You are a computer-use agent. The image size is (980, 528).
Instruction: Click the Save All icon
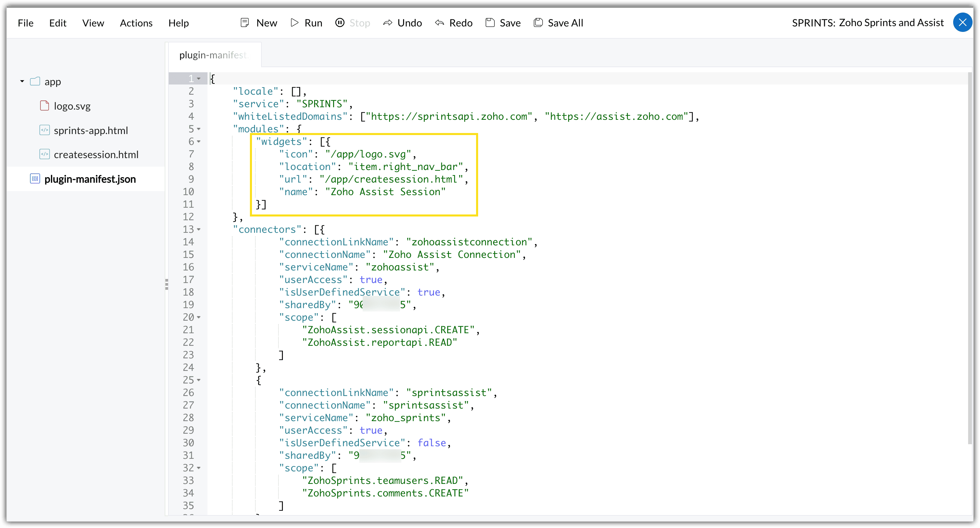click(x=538, y=23)
